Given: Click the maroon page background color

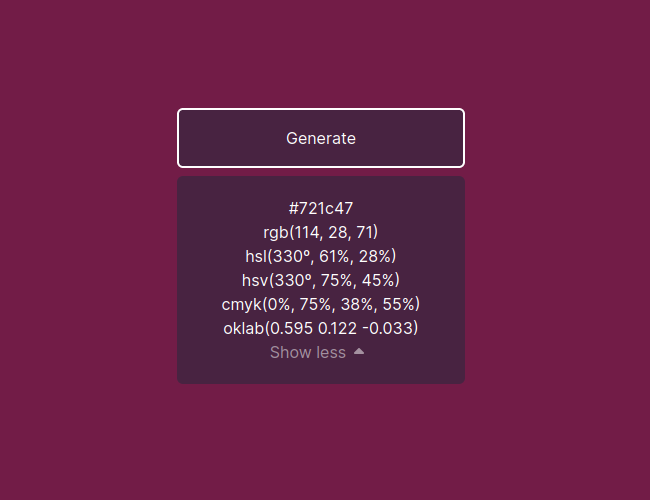Looking at the screenshot, I should (x=83, y=249).
